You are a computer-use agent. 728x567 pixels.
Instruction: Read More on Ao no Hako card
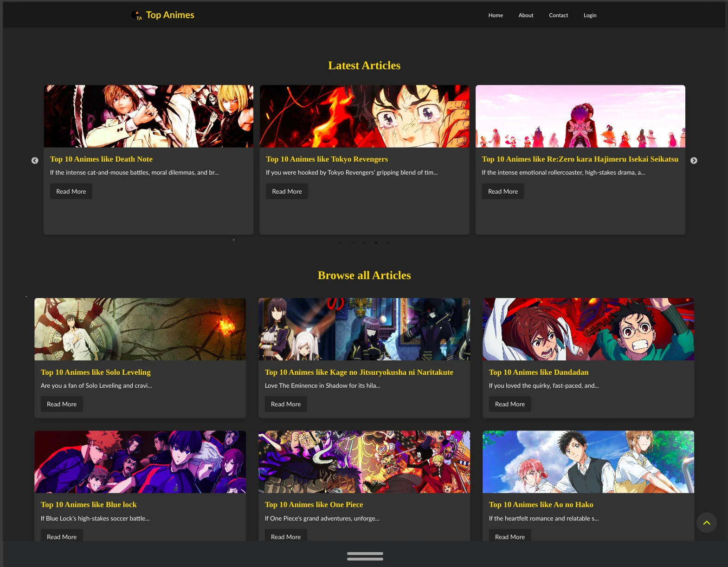point(510,535)
